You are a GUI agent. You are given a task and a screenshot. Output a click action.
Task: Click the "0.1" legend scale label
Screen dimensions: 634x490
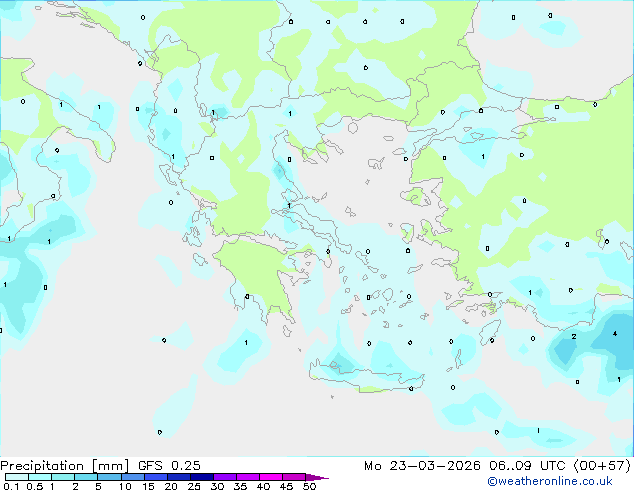pos(11,486)
